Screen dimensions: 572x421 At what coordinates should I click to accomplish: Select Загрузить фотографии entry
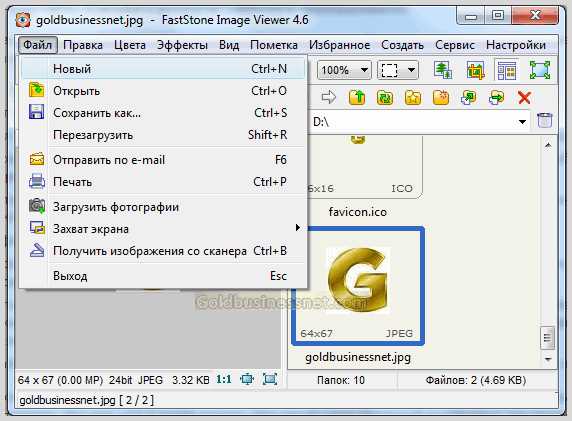click(x=163, y=207)
